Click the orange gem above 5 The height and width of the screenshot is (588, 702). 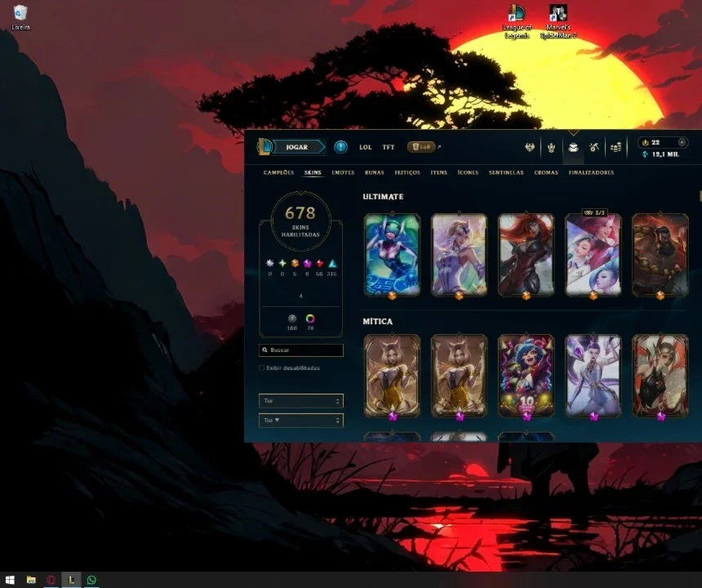click(295, 263)
